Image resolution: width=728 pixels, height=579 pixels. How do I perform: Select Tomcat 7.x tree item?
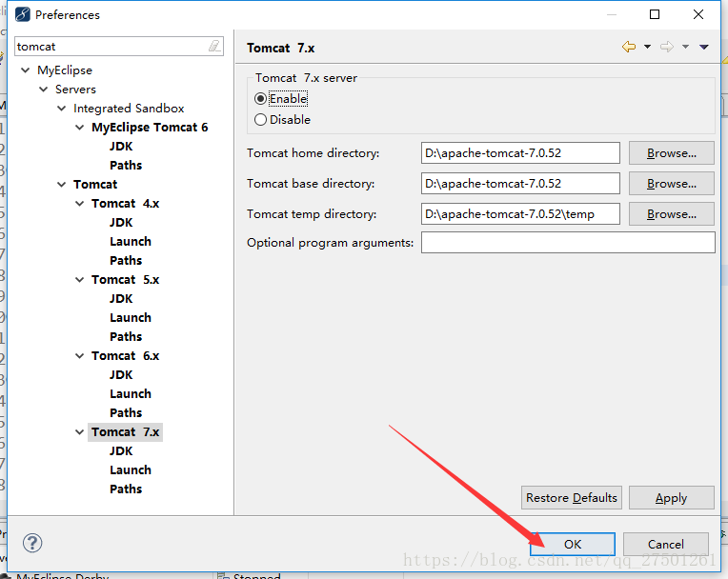click(126, 431)
